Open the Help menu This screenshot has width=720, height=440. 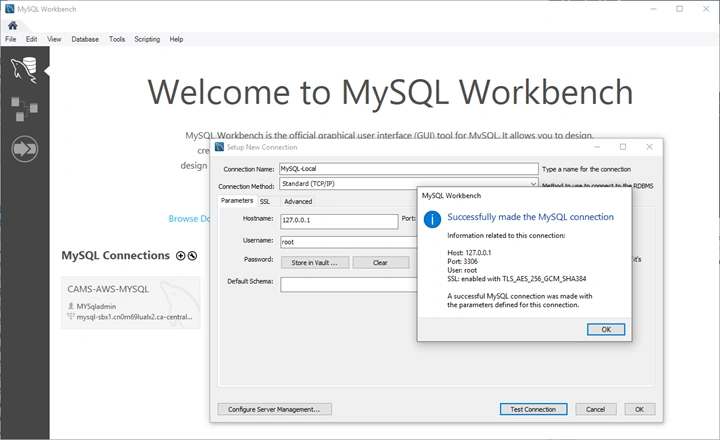(176, 39)
